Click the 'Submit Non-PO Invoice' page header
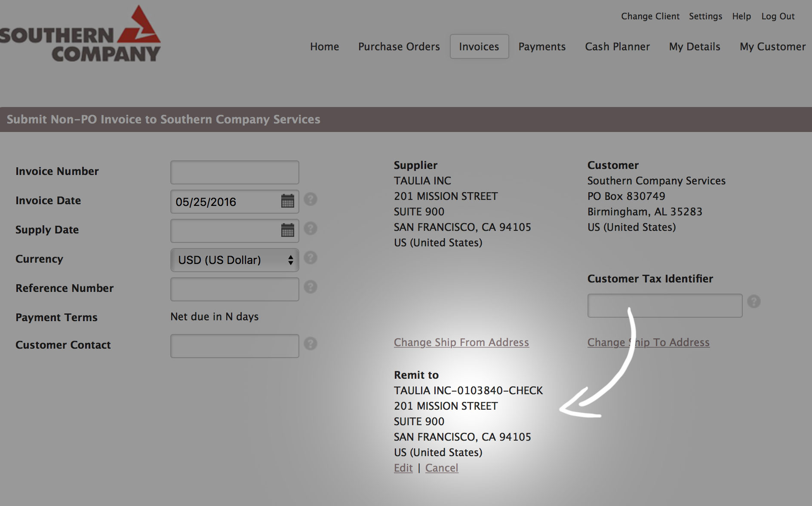Viewport: 812px width, 506px height. point(163,120)
